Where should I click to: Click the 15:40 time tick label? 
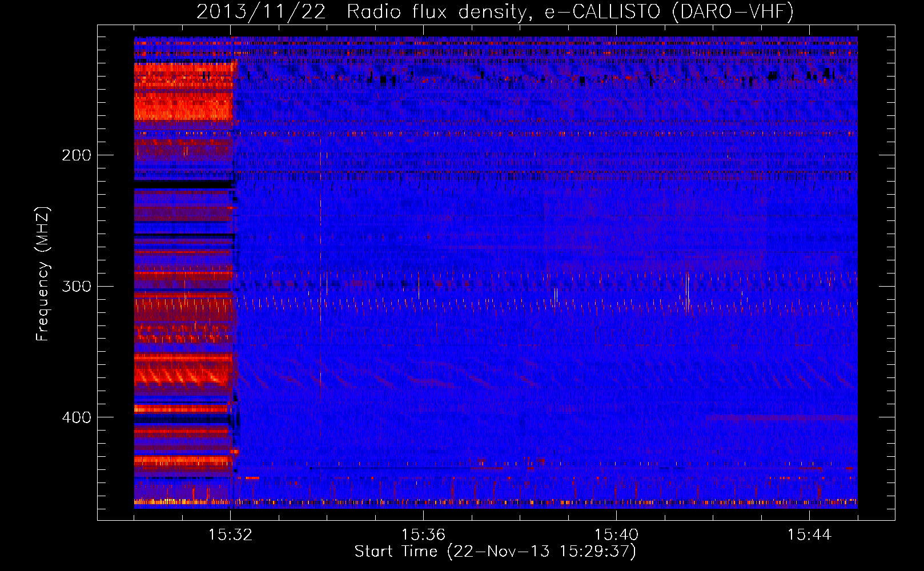pos(616,535)
